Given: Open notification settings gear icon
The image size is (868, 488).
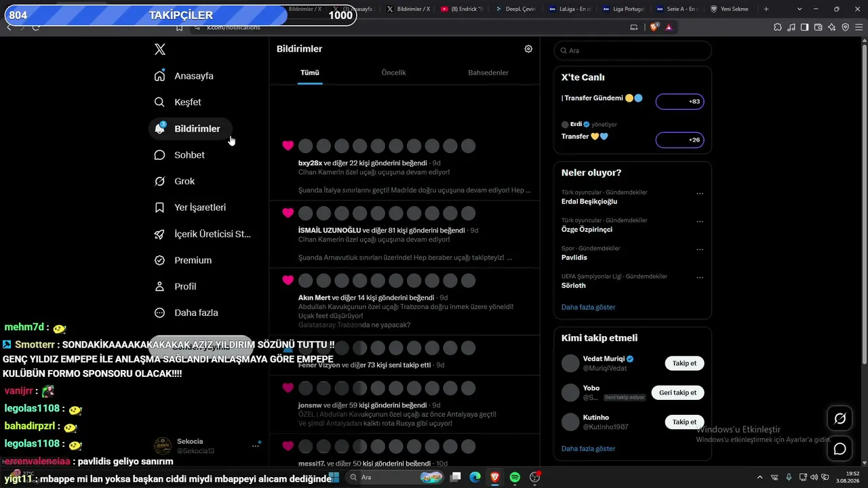Looking at the screenshot, I should coord(528,49).
